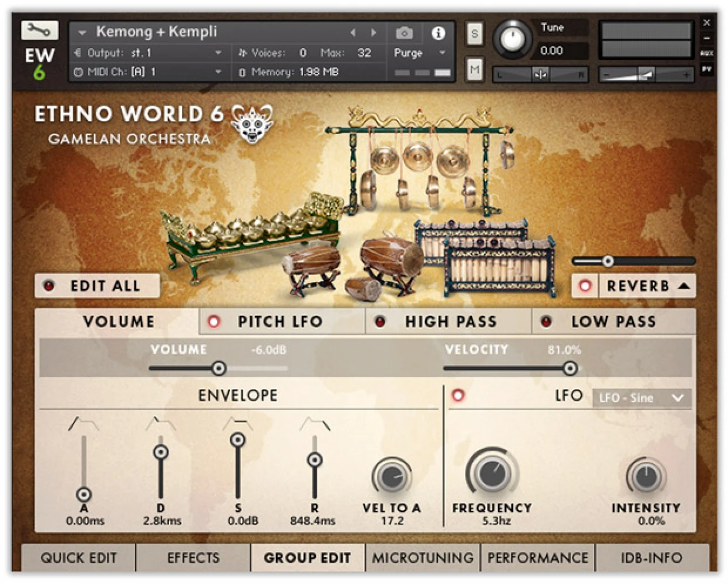The height and width of the screenshot is (584, 728).
Task: Open the instrument name dropdown arrow
Action: 82,33
